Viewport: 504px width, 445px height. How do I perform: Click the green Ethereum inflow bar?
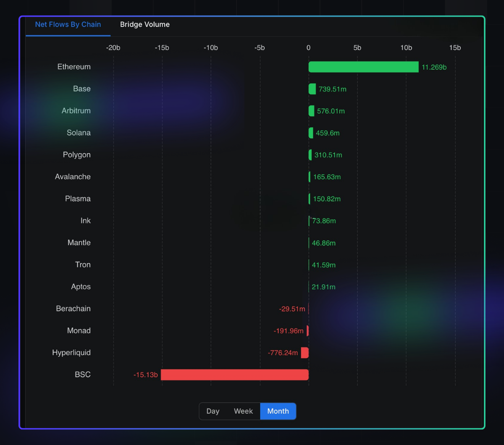364,67
